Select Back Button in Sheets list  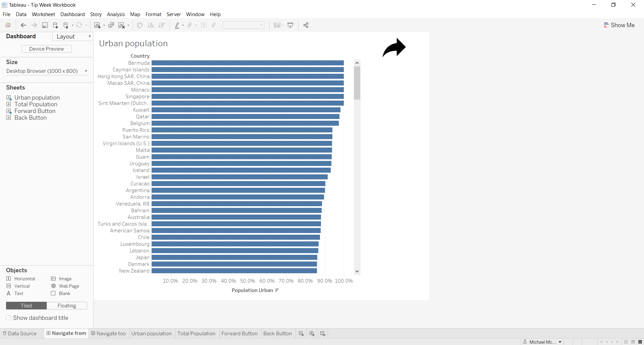tap(31, 118)
